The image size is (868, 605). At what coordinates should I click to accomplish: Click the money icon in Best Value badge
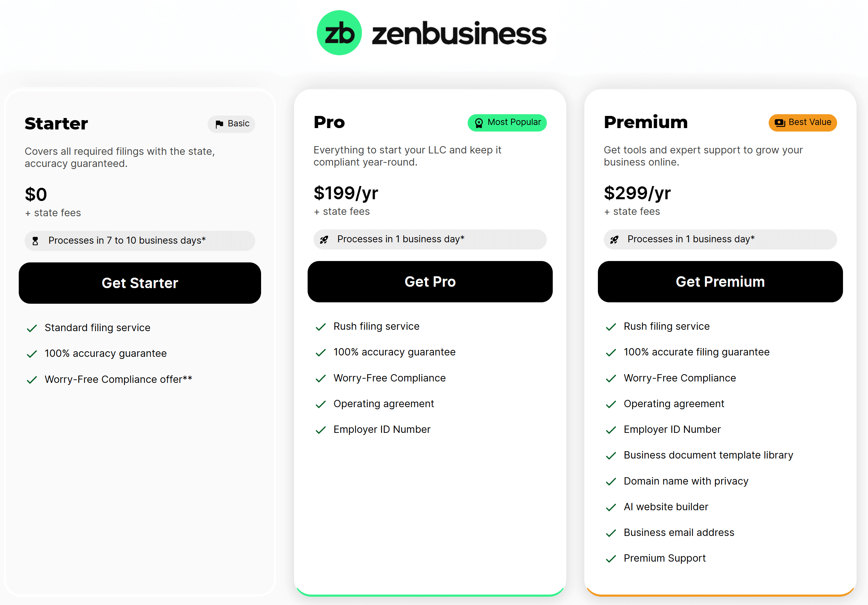point(780,123)
